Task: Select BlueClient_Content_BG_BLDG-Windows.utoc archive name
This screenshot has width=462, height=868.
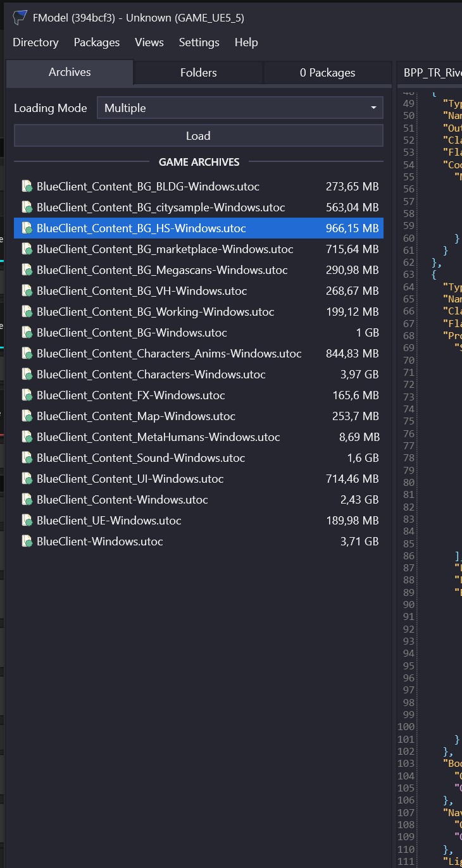Action: pos(148,187)
